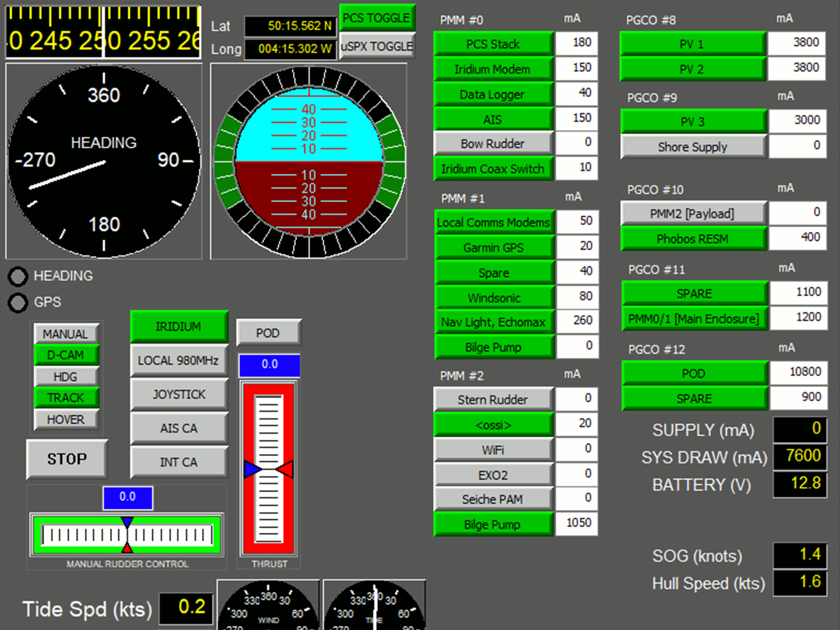Toggle Iridium Coax Switch
840x630 pixels.
(493, 169)
